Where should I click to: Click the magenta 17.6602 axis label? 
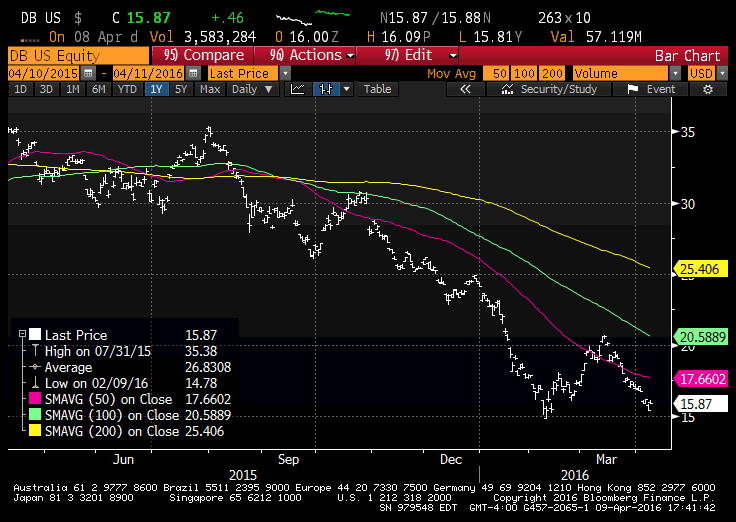(x=701, y=379)
